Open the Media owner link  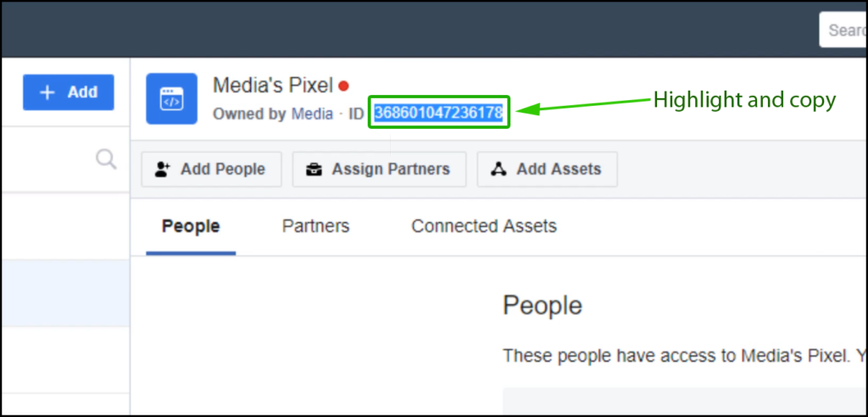tap(312, 113)
